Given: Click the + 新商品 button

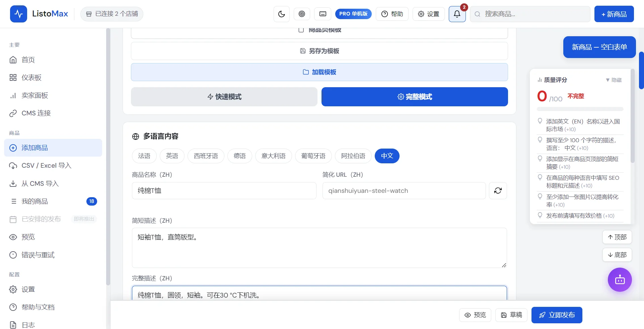Looking at the screenshot, I should (x=614, y=14).
